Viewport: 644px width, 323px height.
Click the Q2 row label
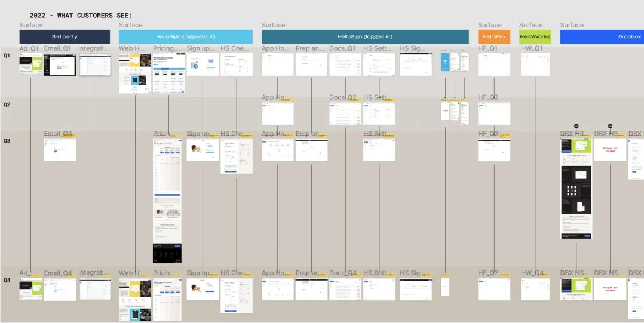(7, 104)
